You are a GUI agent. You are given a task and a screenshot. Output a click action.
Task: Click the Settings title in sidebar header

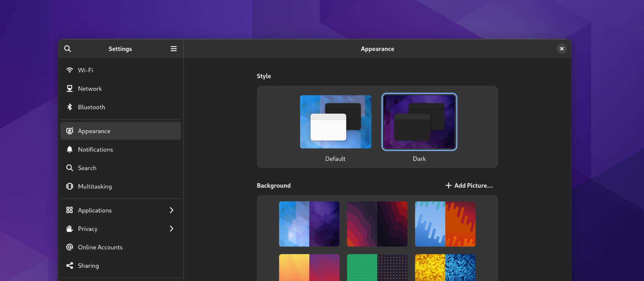click(x=120, y=49)
